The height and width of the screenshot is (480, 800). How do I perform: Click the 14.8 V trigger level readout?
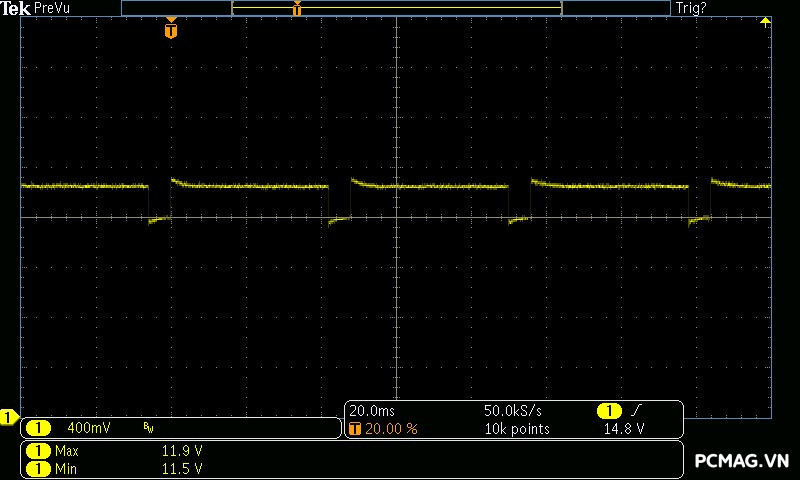pyautogui.click(x=623, y=428)
